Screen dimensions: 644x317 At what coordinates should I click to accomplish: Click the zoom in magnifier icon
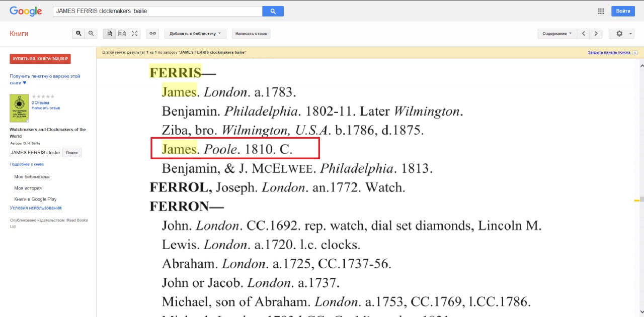[78, 34]
